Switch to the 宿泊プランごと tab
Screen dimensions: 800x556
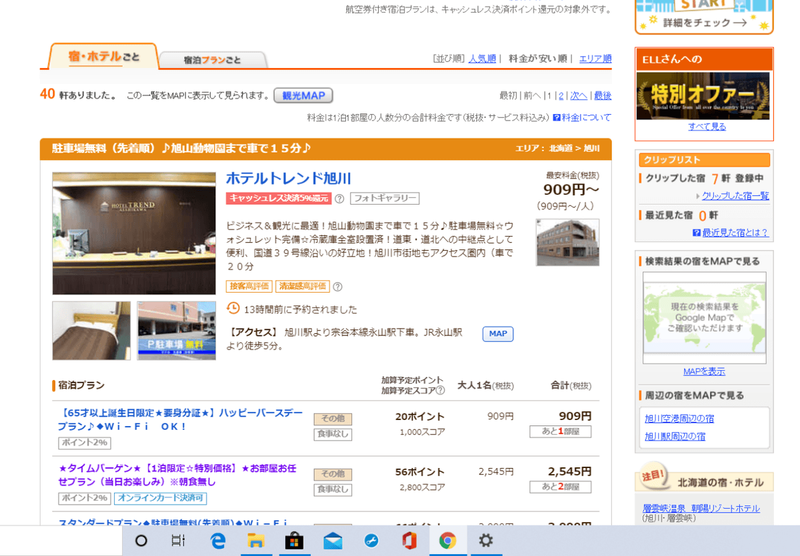click(212, 60)
